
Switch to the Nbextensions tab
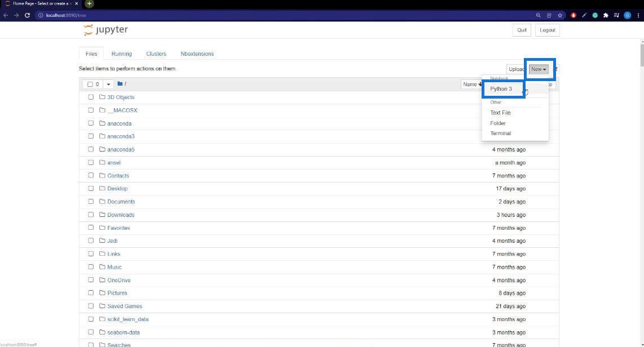point(197,54)
